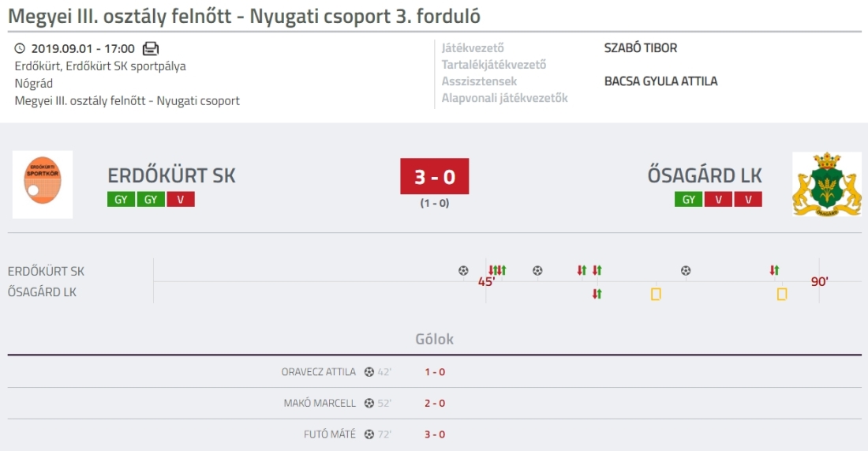The image size is (868, 451).
Task: Open the Ősagárd LK crest logo
Action: pyautogui.click(x=826, y=184)
